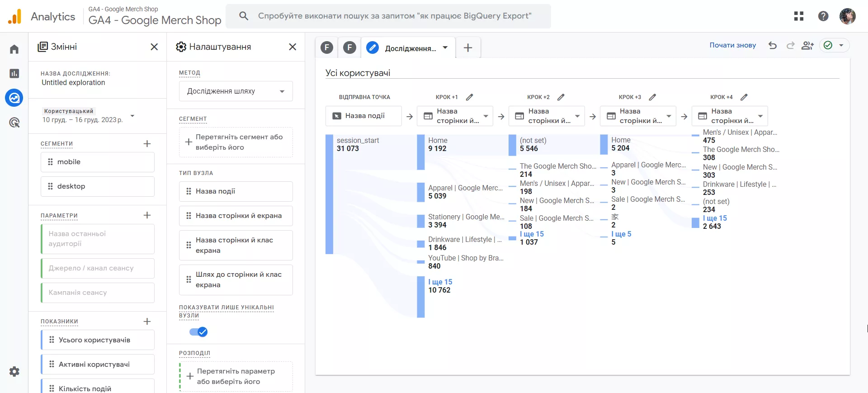Image resolution: width=868 pixels, height=393 pixels.
Task: Click the session_start starting node
Action: [329, 194]
